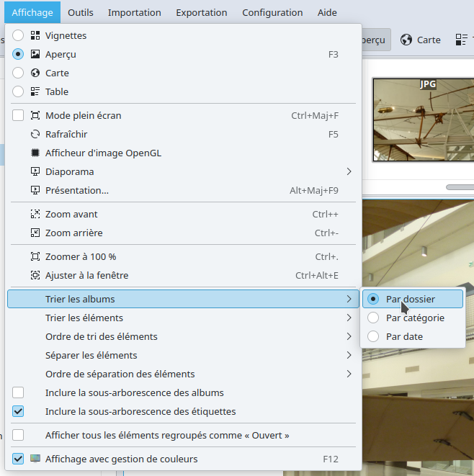Choose Par date album sorting

[x=373, y=336]
